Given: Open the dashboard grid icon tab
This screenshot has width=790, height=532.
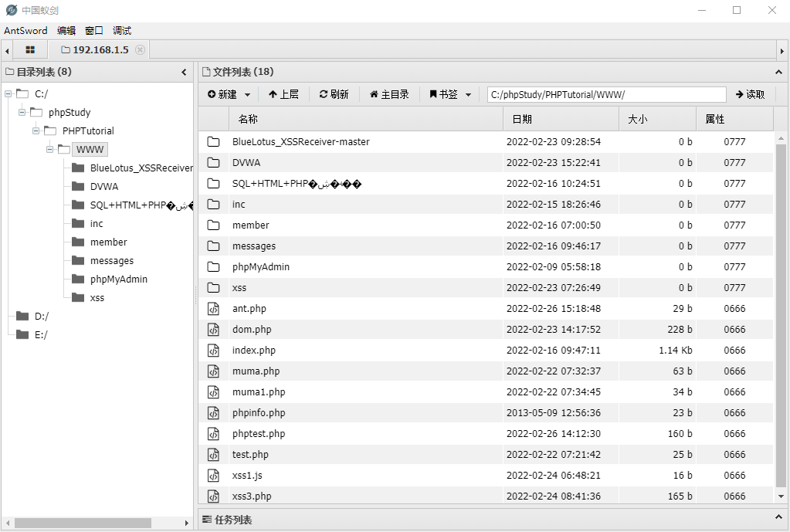Looking at the screenshot, I should [x=29, y=49].
